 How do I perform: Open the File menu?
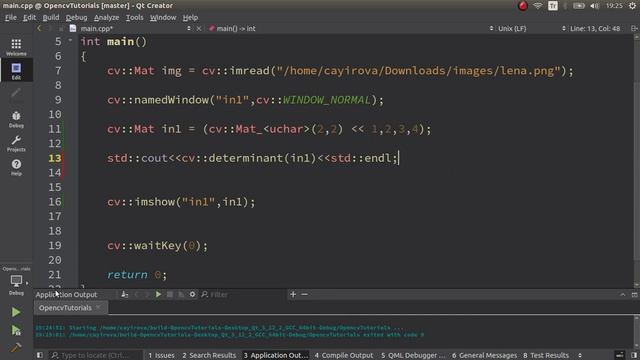pos(11,18)
